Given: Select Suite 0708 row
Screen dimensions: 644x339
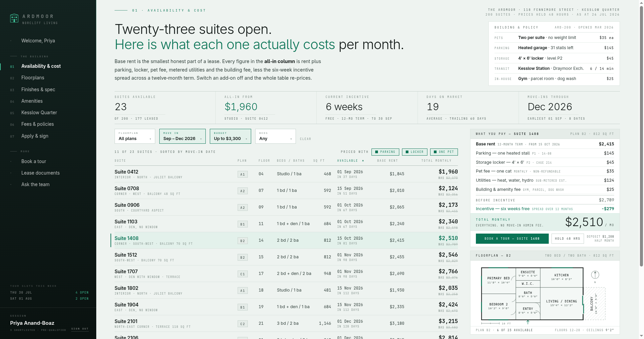Looking at the screenshot, I should click(x=286, y=191).
